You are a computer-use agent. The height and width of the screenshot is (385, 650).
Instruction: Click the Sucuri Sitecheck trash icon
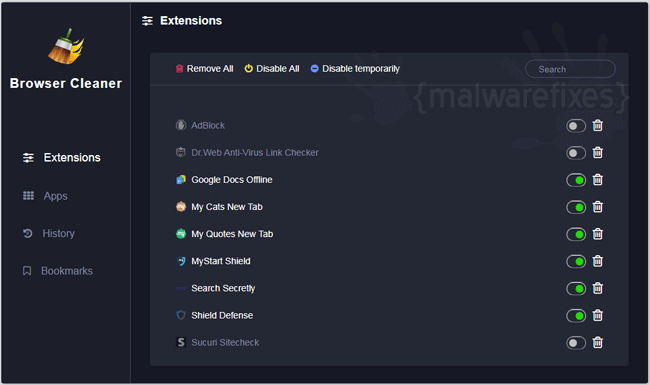click(x=597, y=342)
